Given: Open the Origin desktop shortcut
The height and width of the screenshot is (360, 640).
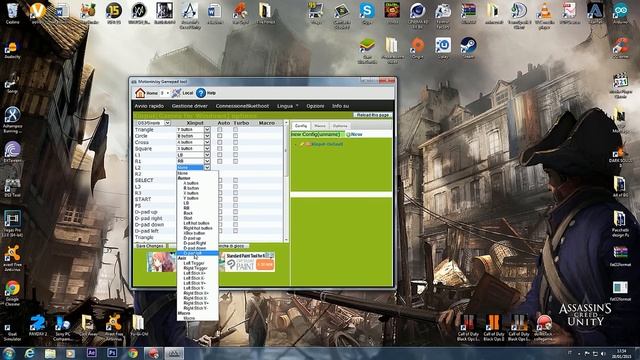Looking at the screenshot, I should click(417, 47).
